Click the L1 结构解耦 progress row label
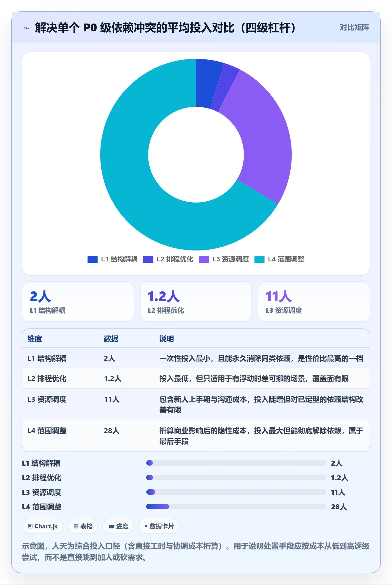 point(41,463)
